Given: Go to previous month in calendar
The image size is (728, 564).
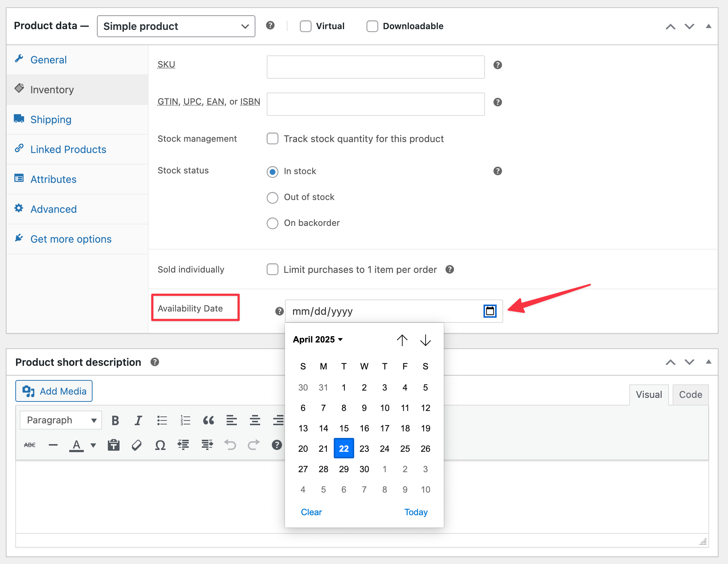Looking at the screenshot, I should click(x=402, y=340).
